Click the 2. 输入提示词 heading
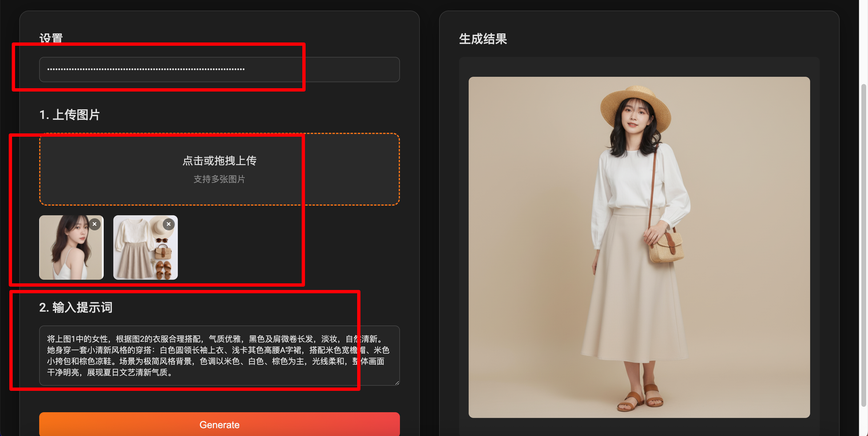The width and height of the screenshot is (868, 436). (x=76, y=307)
